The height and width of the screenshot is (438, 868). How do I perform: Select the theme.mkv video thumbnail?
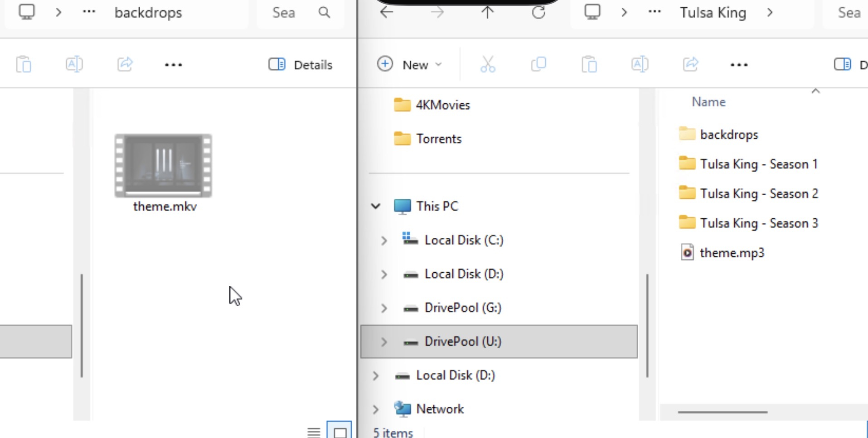point(164,173)
